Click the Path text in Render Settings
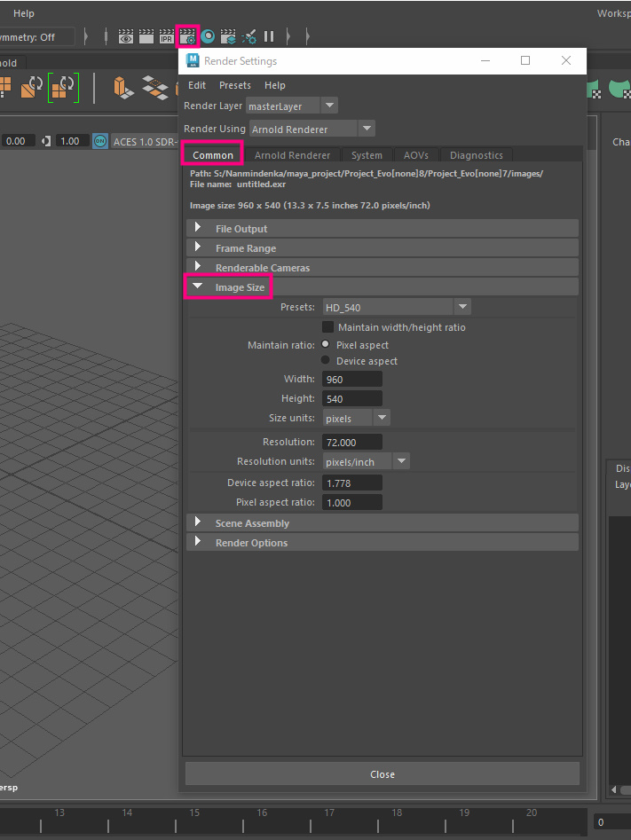The height and width of the screenshot is (840, 631). (367, 174)
